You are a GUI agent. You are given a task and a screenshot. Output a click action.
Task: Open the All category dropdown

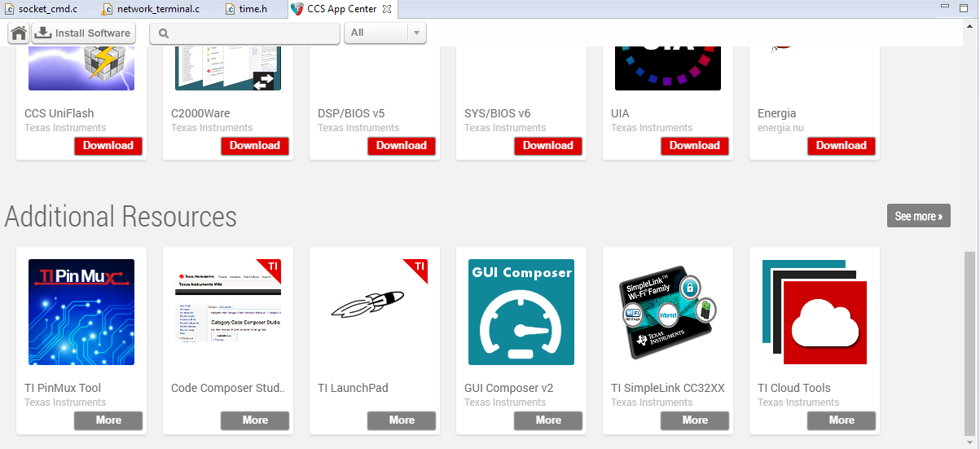click(385, 33)
